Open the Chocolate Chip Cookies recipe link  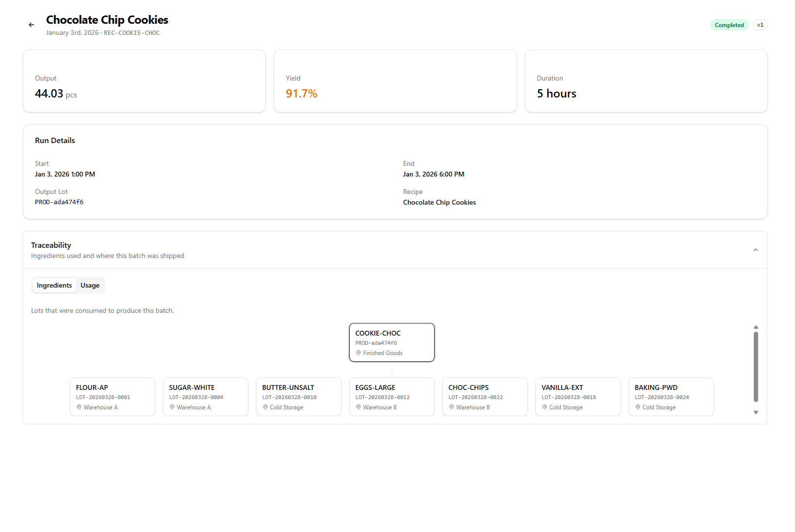point(439,202)
